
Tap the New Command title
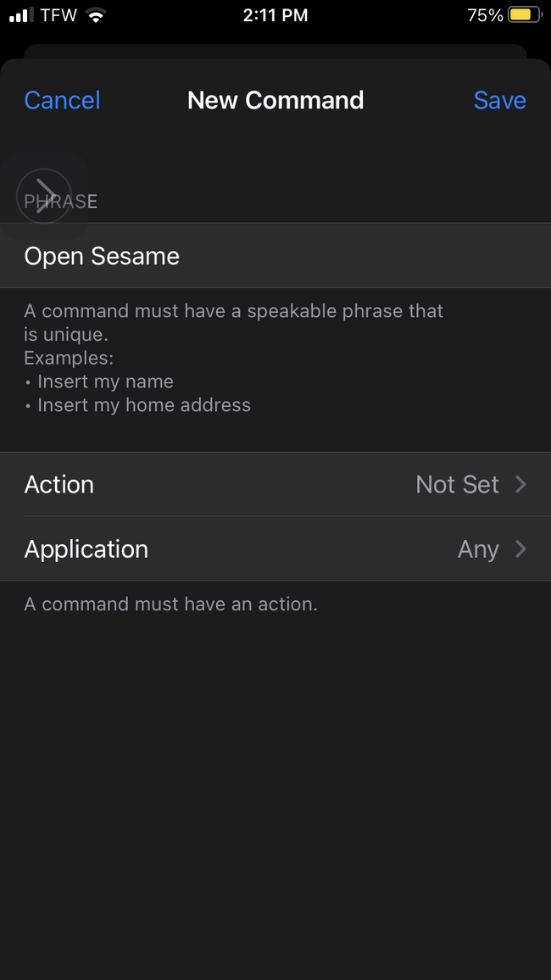pos(275,100)
